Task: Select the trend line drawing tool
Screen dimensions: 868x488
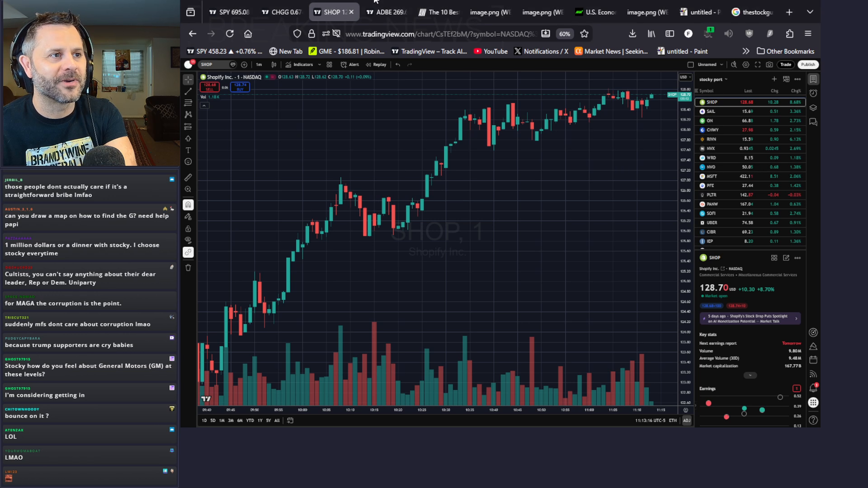Action: click(188, 91)
